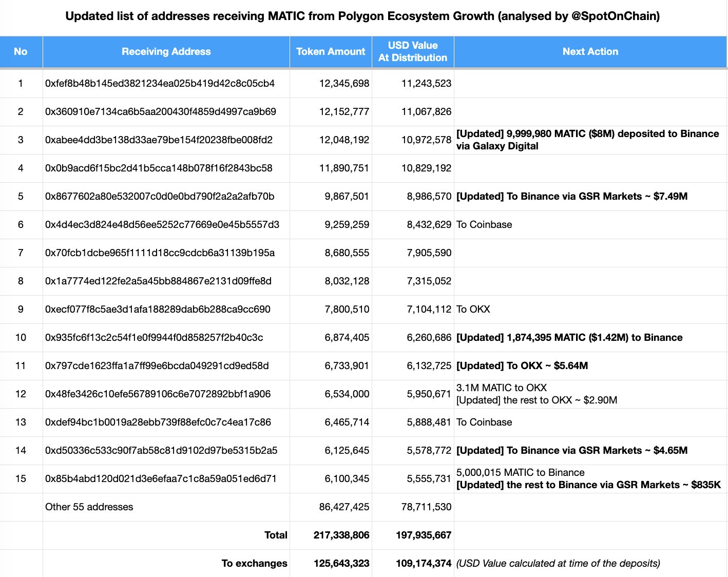The height and width of the screenshot is (577, 728).
Task: Click '[Updated] To OKX ~ $5.64M' cell
Action: click(522, 366)
